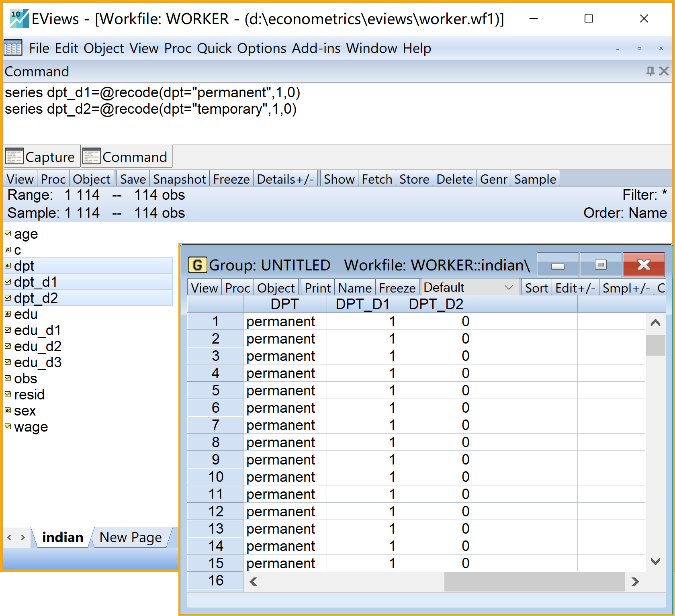Select the dpt_d1 series icon

(8, 282)
